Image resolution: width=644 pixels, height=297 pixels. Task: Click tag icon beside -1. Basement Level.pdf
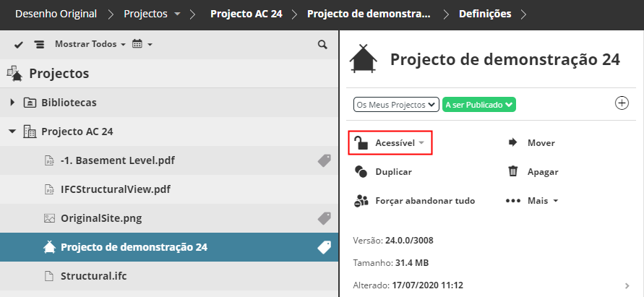(324, 160)
